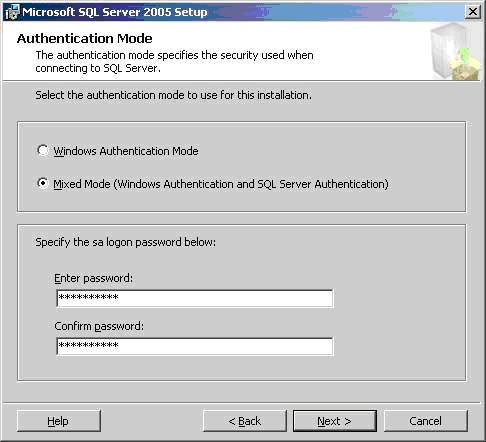Click the "Enter password:" label

click(x=94, y=278)
